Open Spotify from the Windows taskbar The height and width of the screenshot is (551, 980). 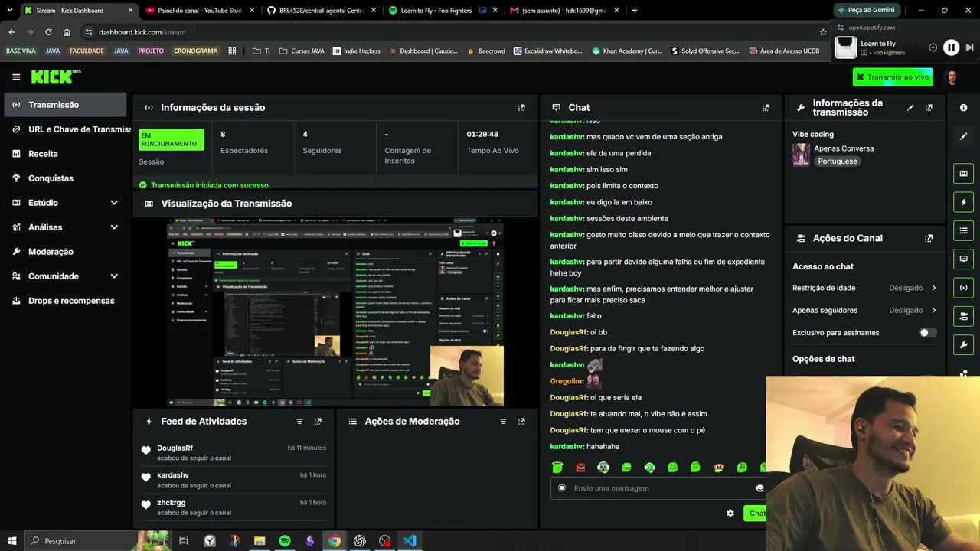click(x=284, y=541)
